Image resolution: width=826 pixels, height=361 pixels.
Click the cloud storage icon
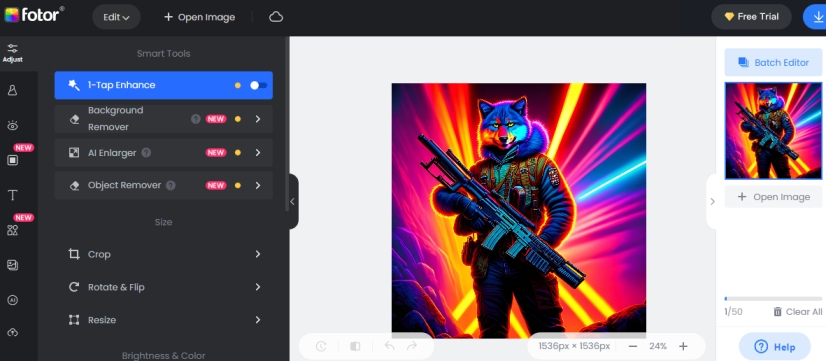[276, 17]
